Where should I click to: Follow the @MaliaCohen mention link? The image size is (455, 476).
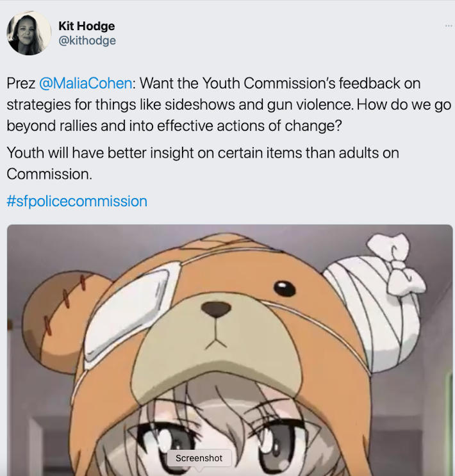pyautogui.click(x=86, y=83)
